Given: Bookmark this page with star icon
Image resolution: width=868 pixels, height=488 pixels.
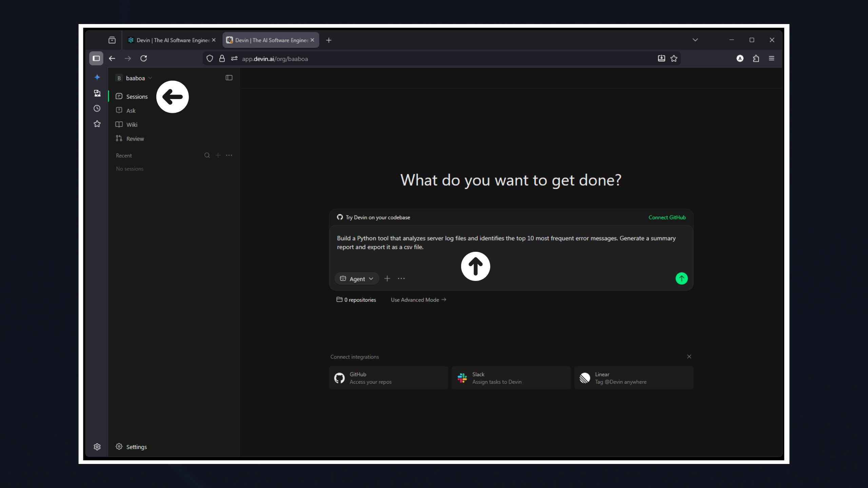Looking at the screenshot, I should coord(674,59).
